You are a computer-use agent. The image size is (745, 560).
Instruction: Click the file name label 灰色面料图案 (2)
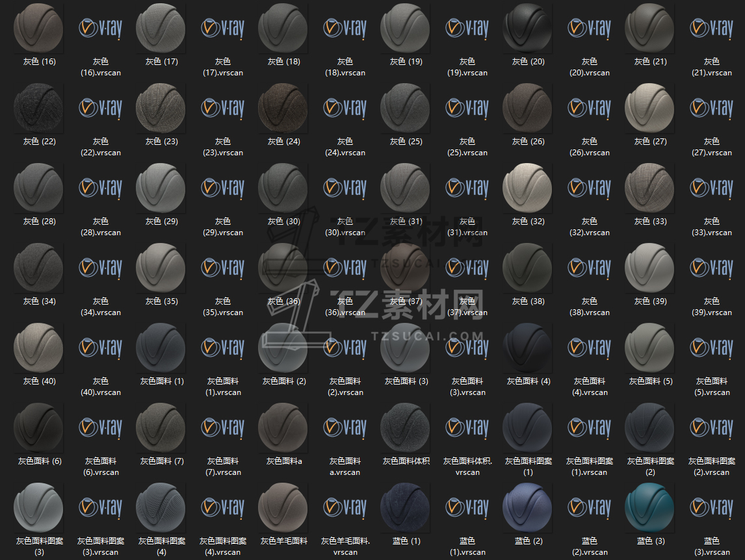[651, 466]
